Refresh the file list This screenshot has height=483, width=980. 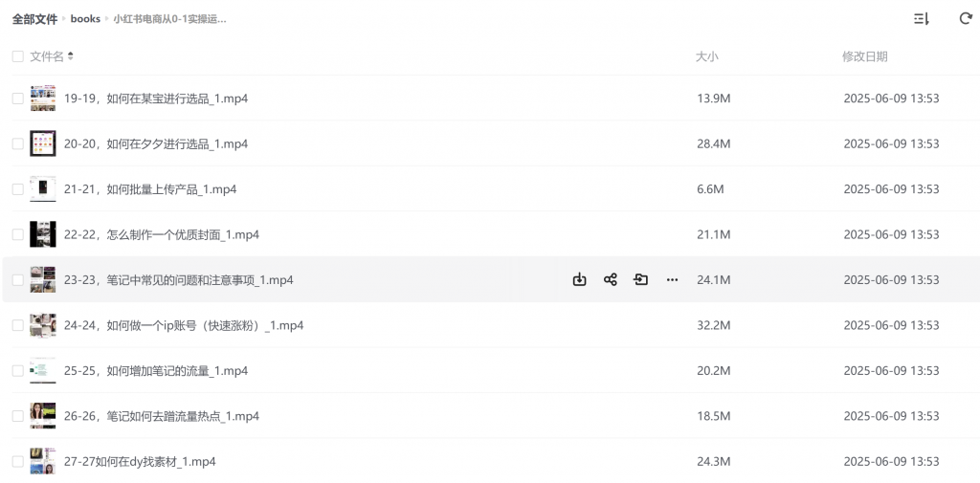[965, 19]
